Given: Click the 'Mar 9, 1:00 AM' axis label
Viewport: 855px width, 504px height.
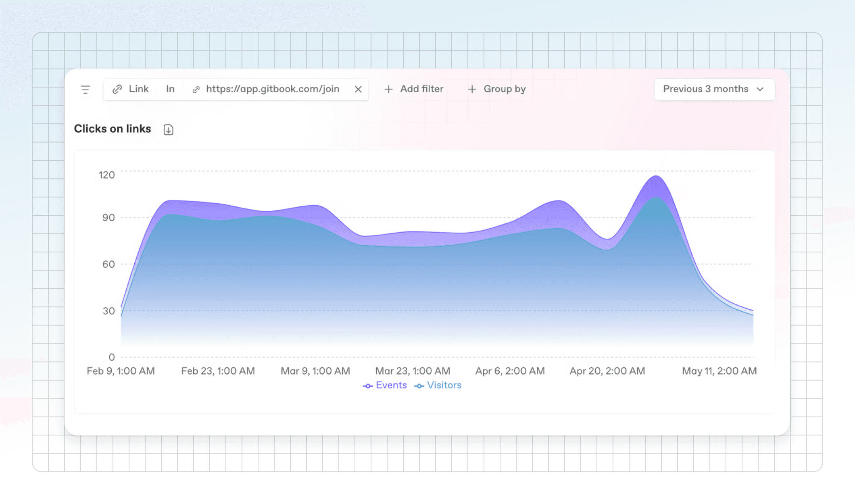Looking at the screenshot, I should pos(315,371).
